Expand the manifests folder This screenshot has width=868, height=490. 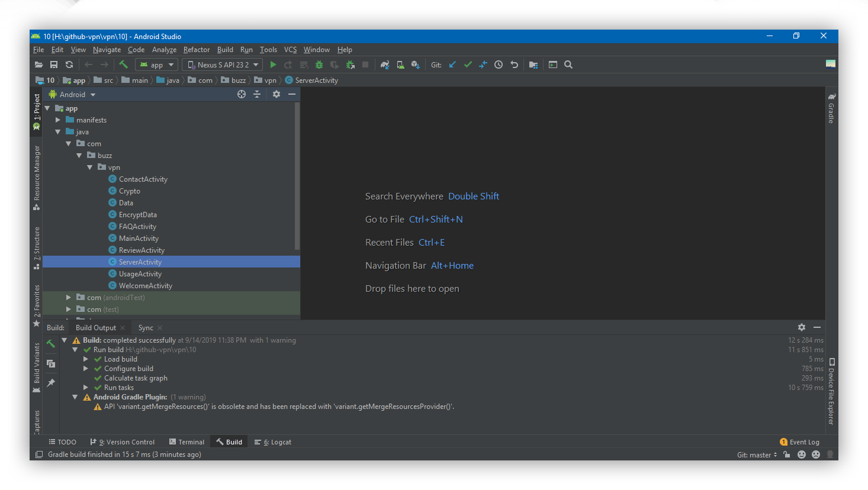click(58, 120)
